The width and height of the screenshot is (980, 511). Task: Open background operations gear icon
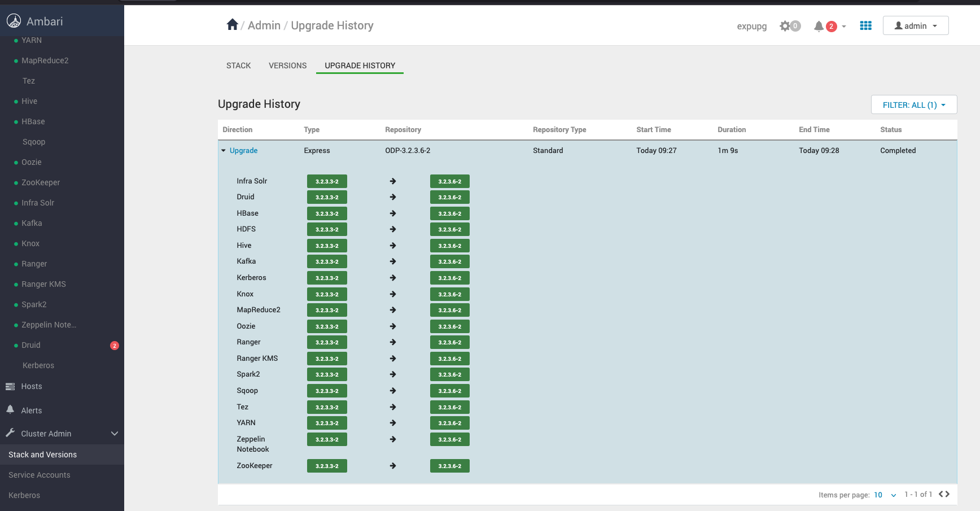pos(785,26)
